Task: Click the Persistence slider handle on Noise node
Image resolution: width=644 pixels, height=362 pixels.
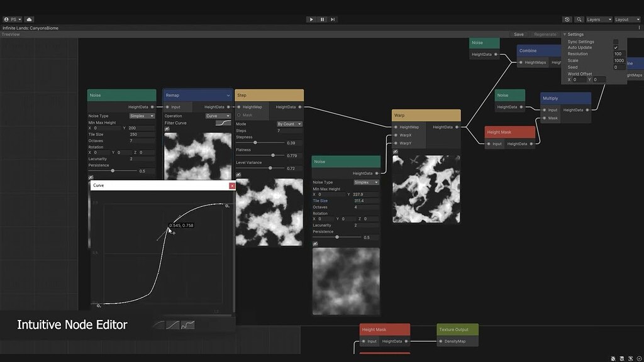Action: (x=113, y=170)
